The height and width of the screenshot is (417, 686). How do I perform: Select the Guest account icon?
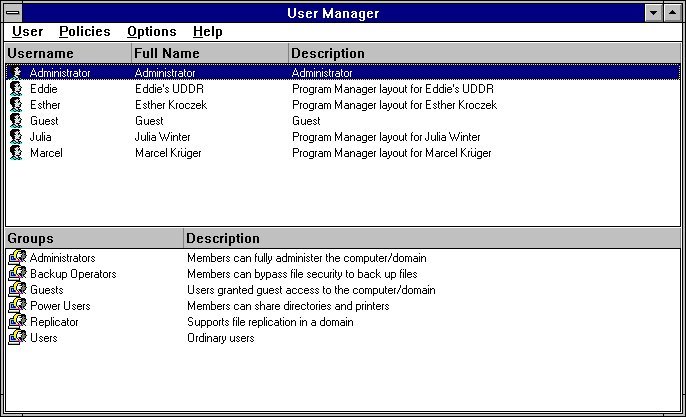[x=16, y=121]
